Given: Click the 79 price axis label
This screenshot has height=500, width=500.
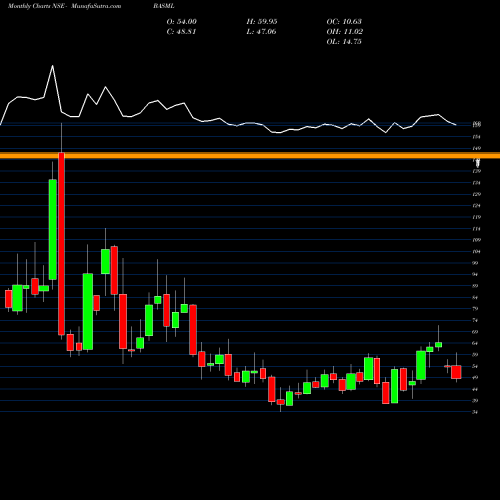Looking at the screenshot, I should click(x=476, y=309).
